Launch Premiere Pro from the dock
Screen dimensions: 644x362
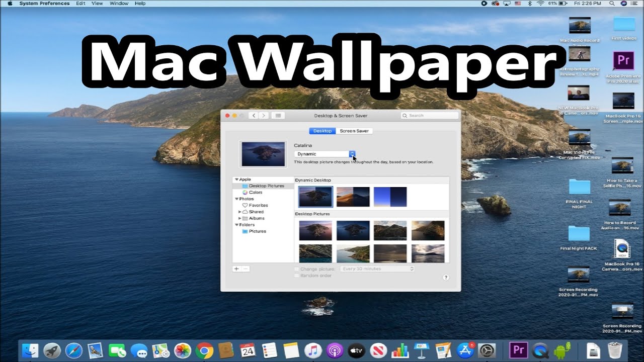click(518, 349)
